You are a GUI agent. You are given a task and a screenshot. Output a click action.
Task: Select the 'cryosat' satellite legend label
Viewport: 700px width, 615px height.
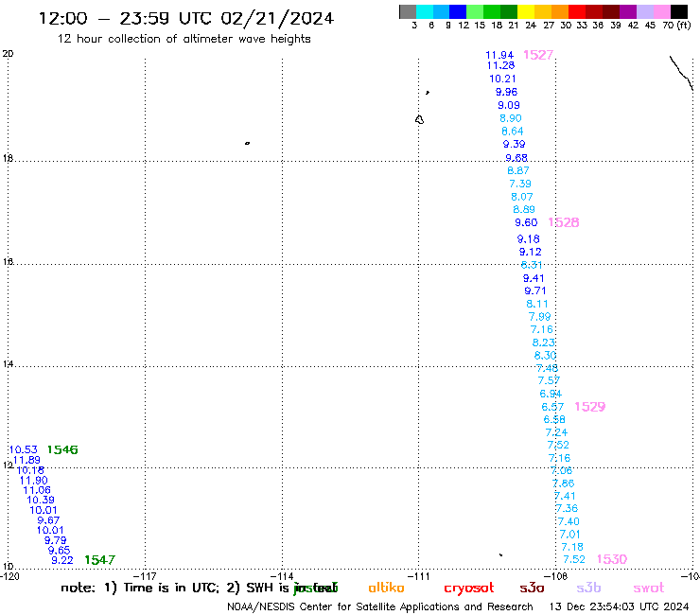pyautogui.click(x=469, y=589)
